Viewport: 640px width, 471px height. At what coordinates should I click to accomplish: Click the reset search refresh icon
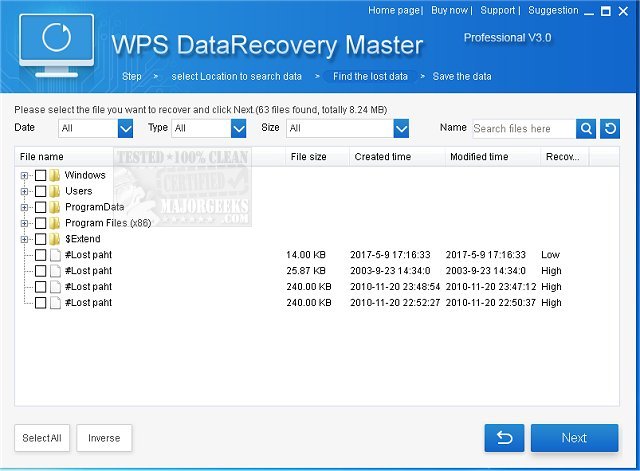[610, 129]
